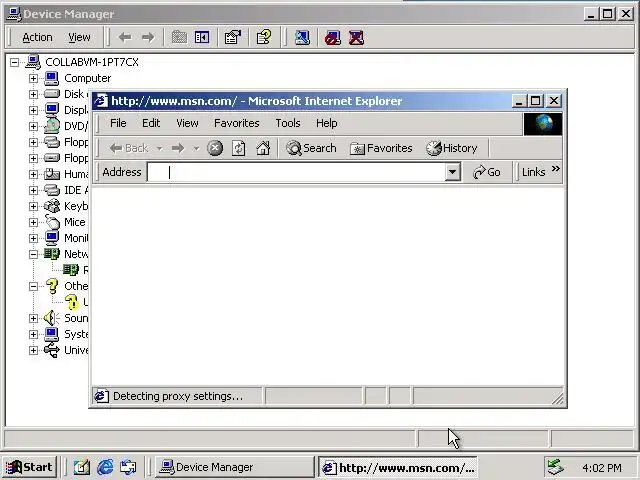Screen dimensions: 640x480
Task: Click Show Desktop icon in Quick Launch
Action: pyautogui.click(x=82, y=467)
